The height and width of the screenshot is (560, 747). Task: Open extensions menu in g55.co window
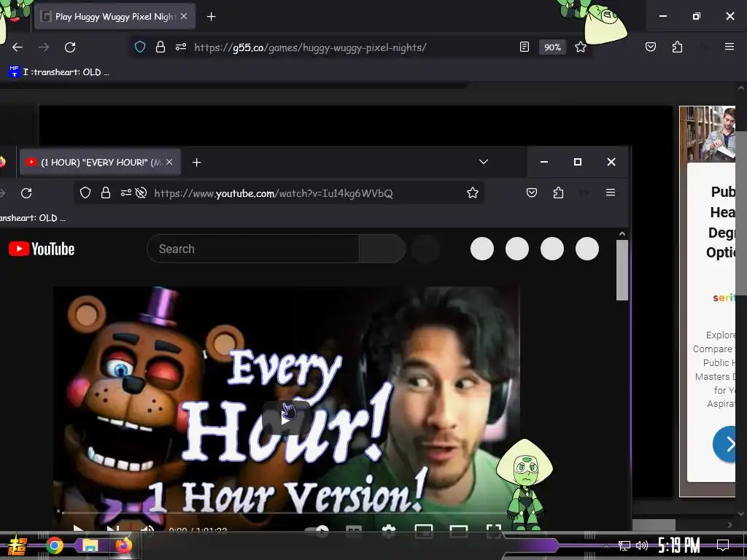677,47
